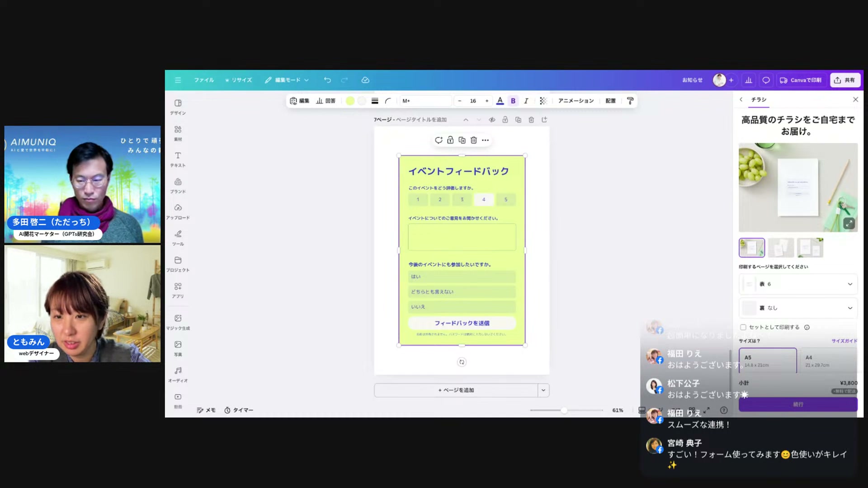Move page up with the chevron
The height and width of the screenshot is (488, 868).
point(466,120)
